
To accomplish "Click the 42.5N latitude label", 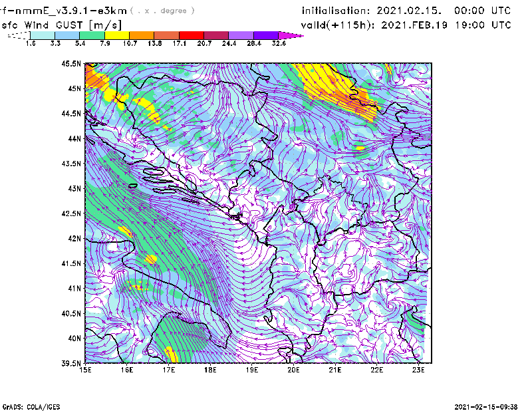I will coord(71,213).
